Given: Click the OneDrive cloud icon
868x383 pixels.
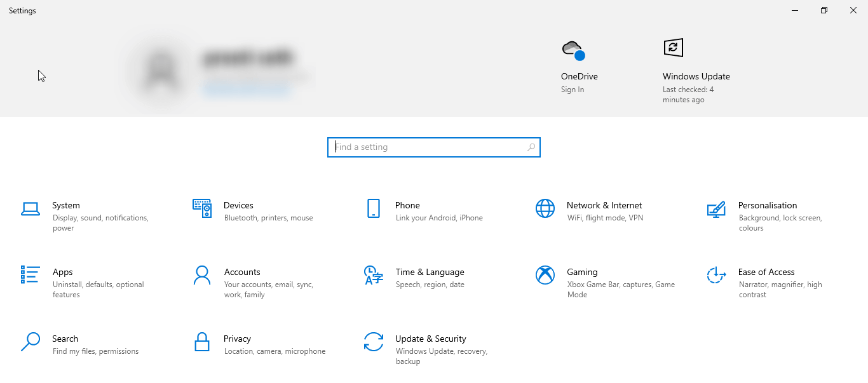Looking at the screenshot, I should [x=572, y=48].
